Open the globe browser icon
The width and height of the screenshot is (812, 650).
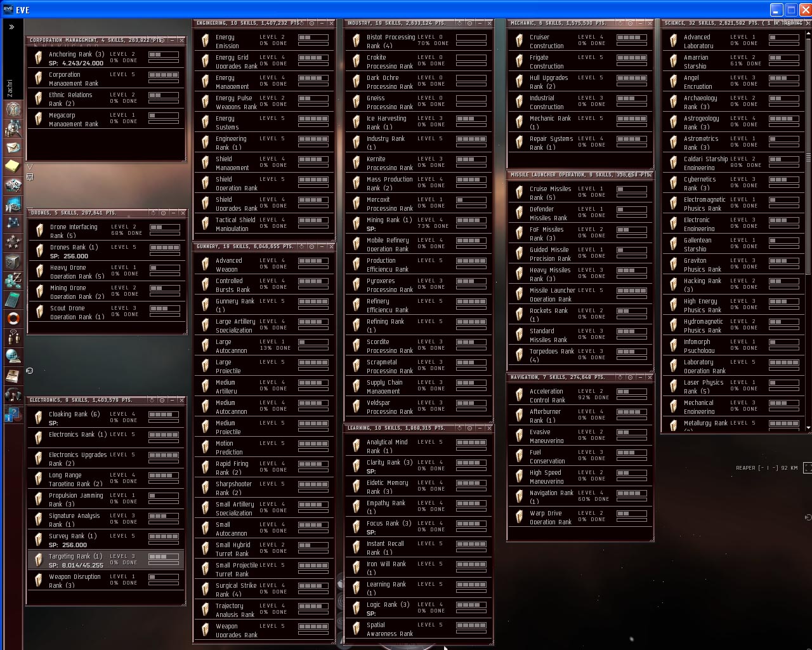pos(13,357)
